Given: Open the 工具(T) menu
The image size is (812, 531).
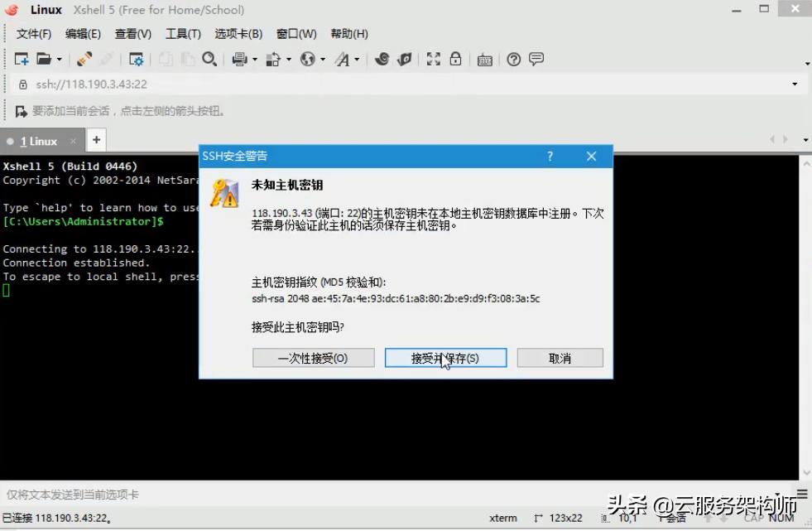Looking at the screenshot, I should click(184, 34).
